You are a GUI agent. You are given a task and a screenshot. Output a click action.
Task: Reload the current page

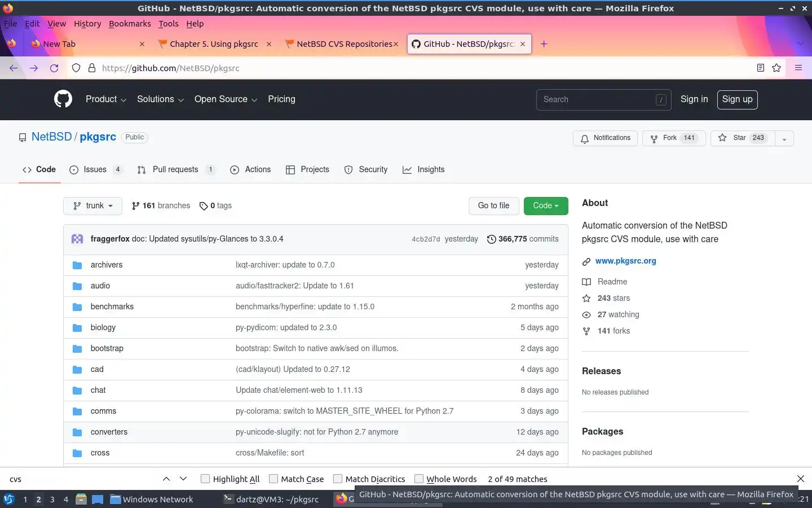54,68
